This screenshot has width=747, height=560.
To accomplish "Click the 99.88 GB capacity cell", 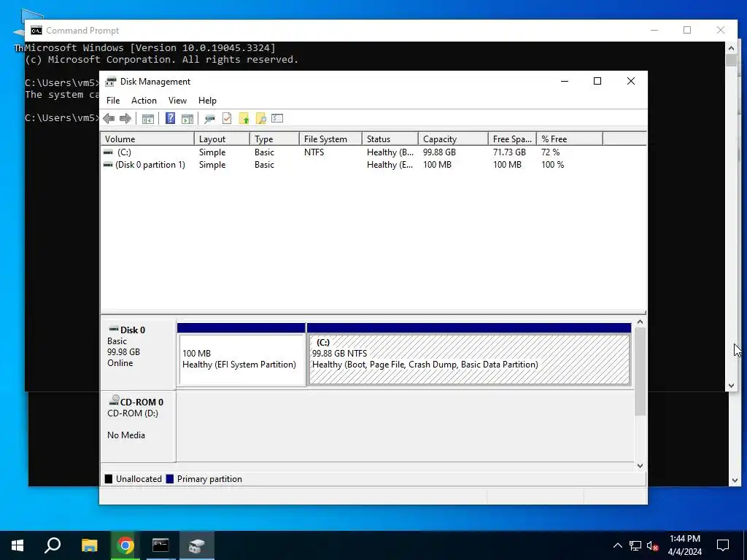I will pyautogui.click(x=439, y=152).
